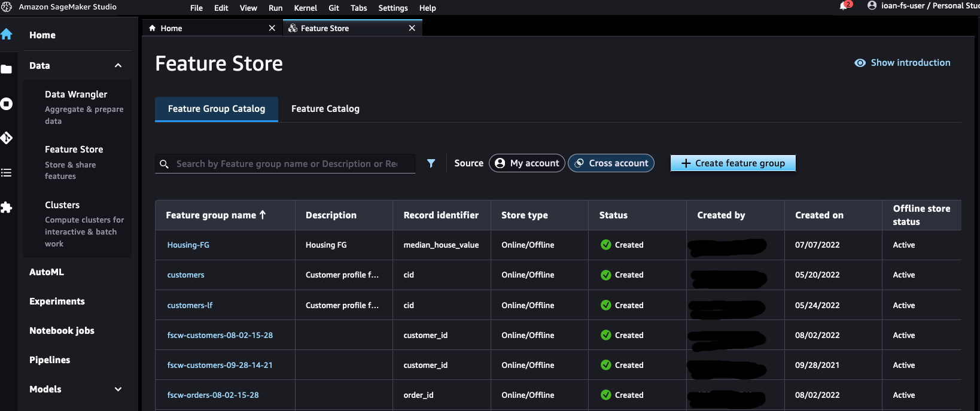Open the Settings menu
The width and height of the screenshot is (980, 411).
coord(393,8)
